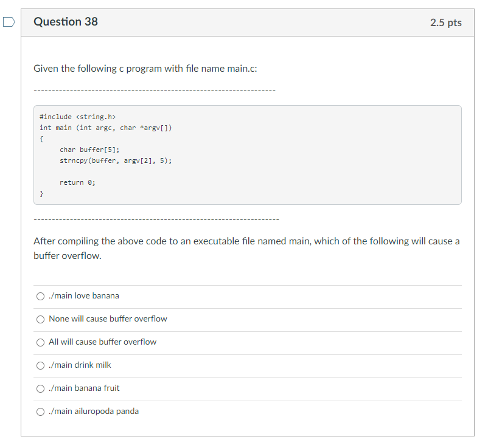Select the 'All will cause buffer overflow' radio
Viewport: 502px width, 448px height.
click(x=40, y=342)
